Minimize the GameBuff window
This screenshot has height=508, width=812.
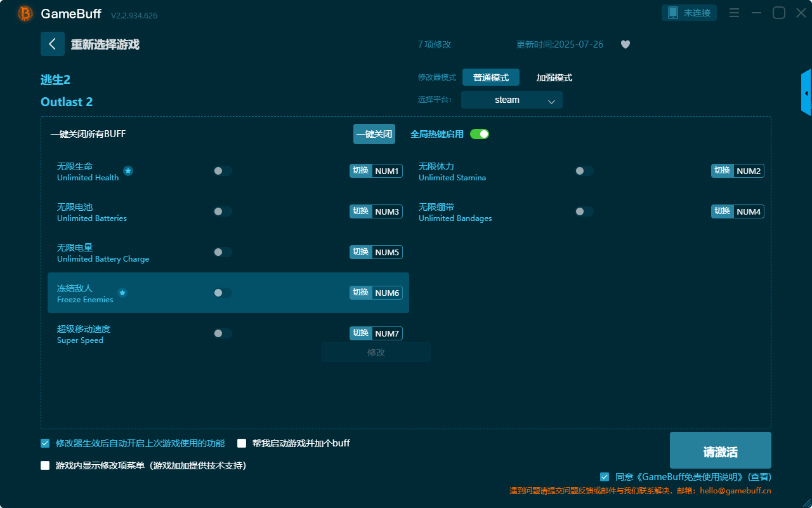[756, 13]
